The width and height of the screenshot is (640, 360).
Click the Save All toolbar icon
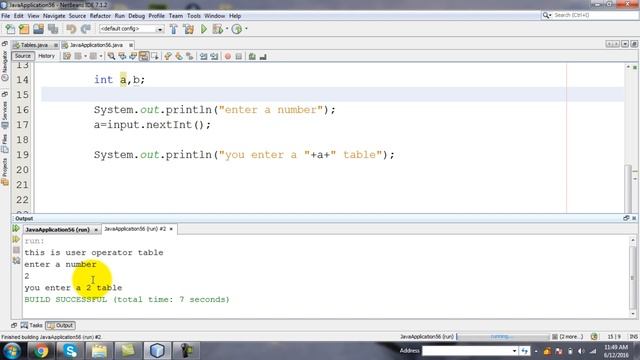(53, 29)
